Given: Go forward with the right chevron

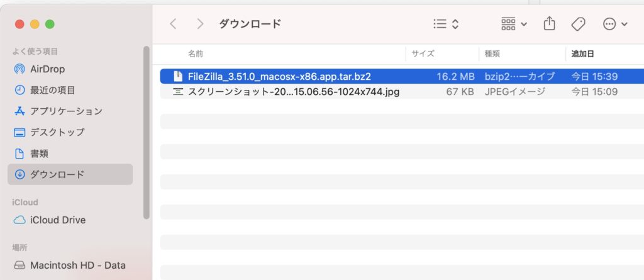Looking at the screenshot, I should point(200,25).
